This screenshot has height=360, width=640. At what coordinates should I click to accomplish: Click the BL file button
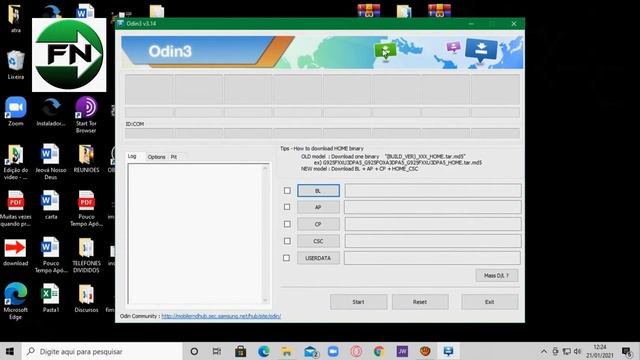(x=318, y=191)
